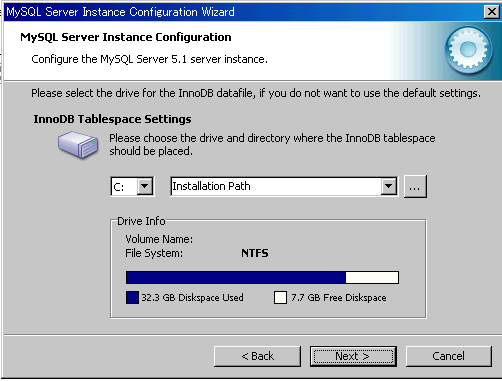Close the wizard with the X button

point(492,12)
